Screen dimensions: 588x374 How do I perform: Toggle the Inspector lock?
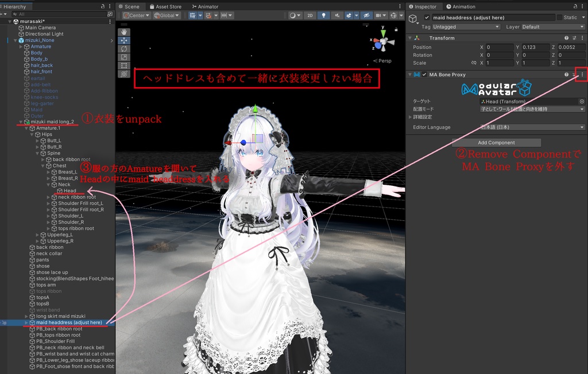click(x=575, y=6)
